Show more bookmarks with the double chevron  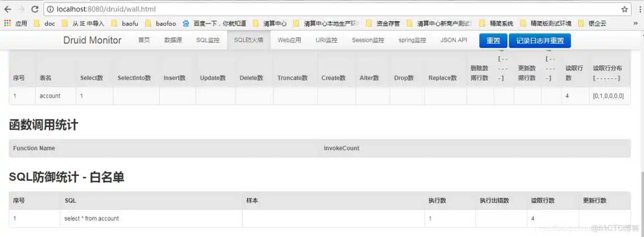point(636,23)
